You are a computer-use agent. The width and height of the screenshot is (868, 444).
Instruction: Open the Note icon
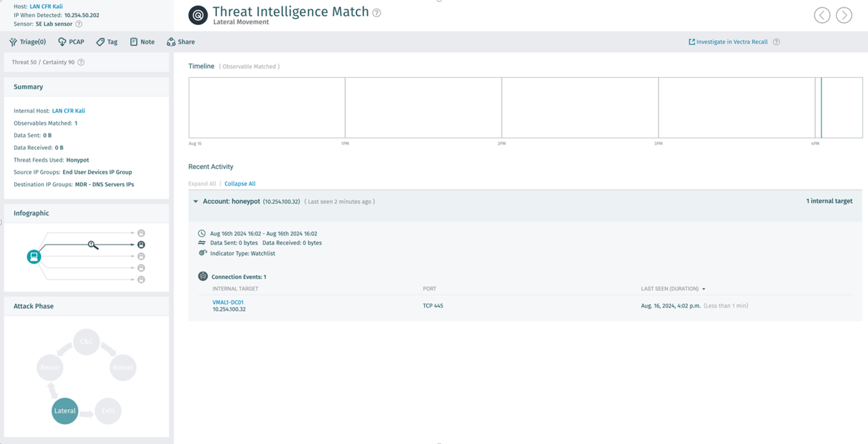click(134, 41)
